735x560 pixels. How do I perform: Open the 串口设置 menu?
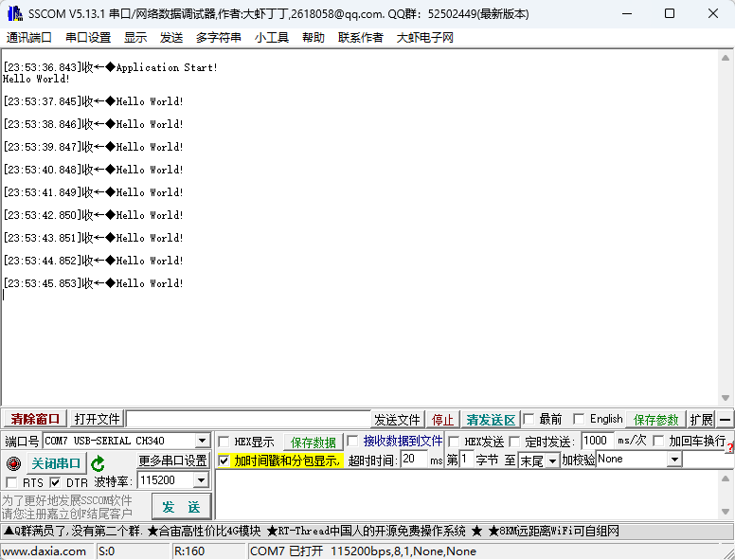(88, 38)
